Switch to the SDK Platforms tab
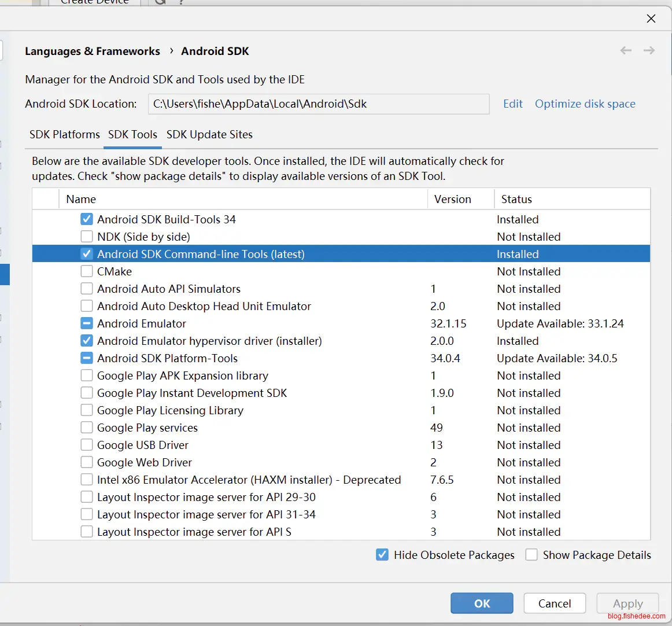This screenshot has width=672, height=626. [x=65, y=134]
